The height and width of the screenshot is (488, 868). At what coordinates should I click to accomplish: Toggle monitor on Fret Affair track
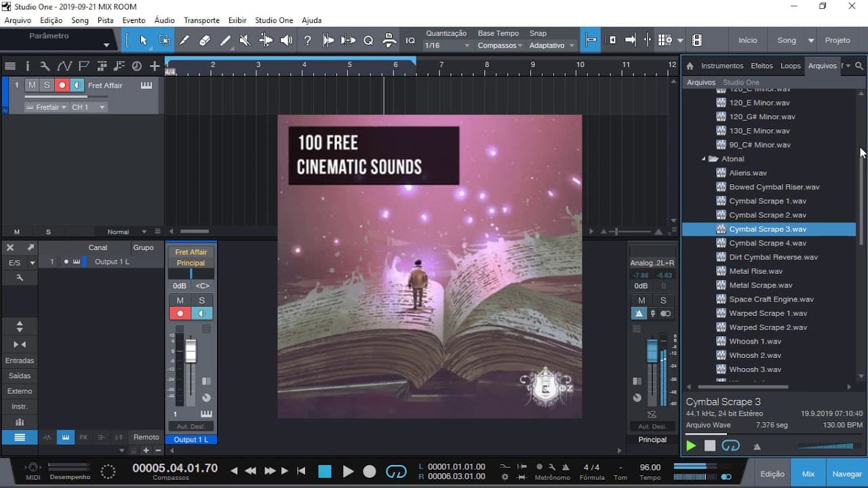point(77,85)
